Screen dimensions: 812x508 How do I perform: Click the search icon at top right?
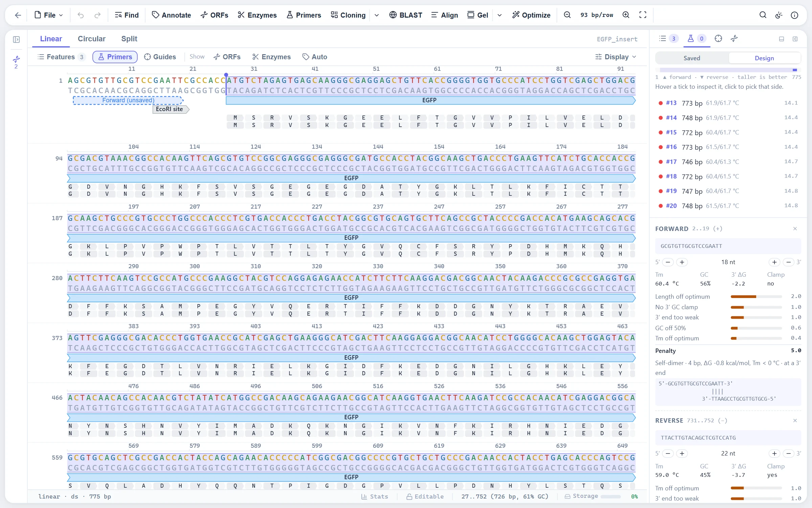tap(763, 15)
